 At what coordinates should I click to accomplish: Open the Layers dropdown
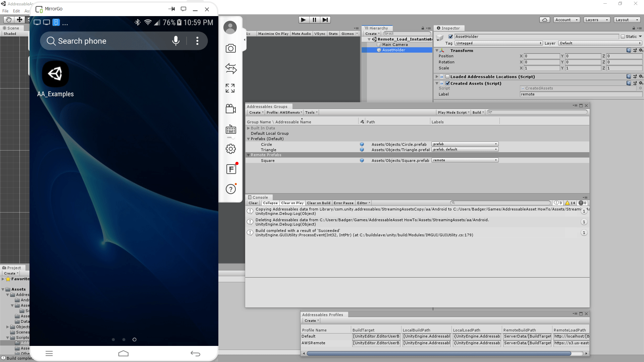click(x=596, y=20)
